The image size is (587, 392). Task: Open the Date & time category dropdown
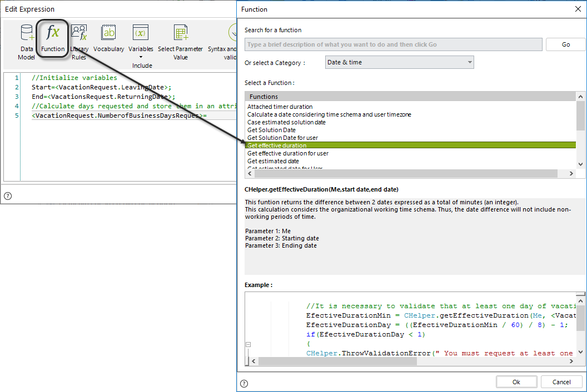400,62
